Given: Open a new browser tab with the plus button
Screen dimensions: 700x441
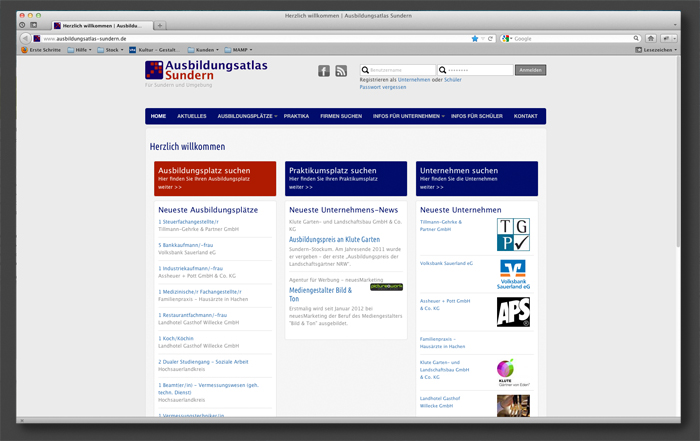Looking at the screenshot, I should pos(160,25).
